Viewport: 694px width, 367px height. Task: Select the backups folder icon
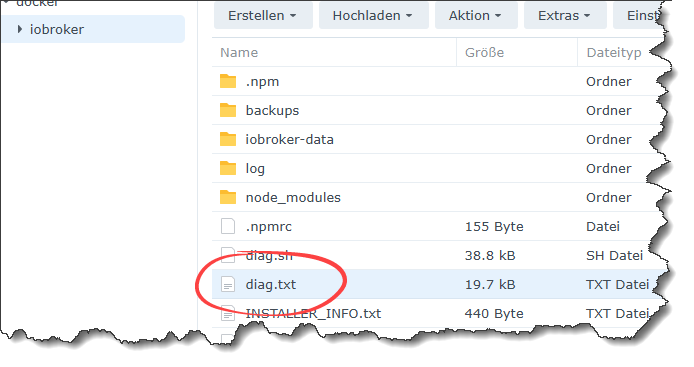tap(228, 110)
